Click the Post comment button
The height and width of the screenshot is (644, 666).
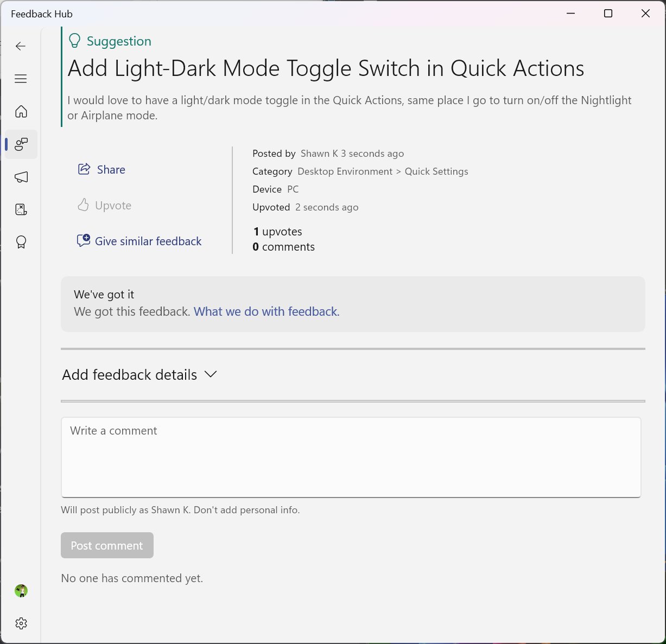(107, 545)
